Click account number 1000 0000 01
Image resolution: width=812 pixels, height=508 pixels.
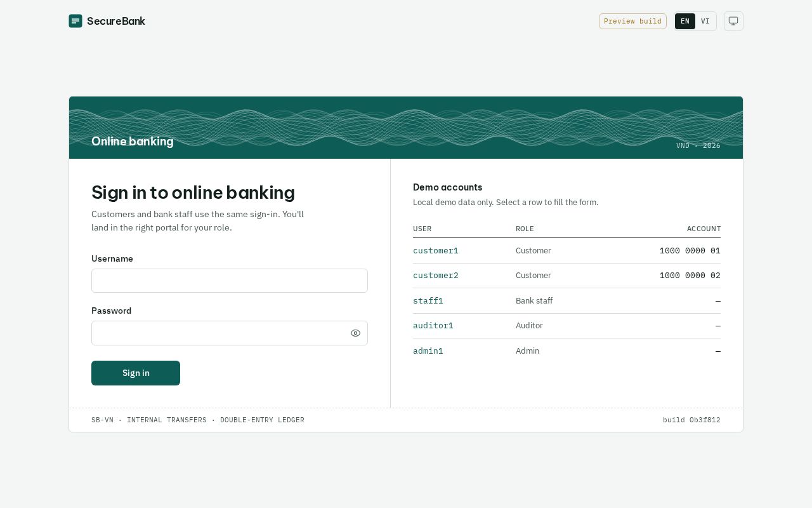690,251
